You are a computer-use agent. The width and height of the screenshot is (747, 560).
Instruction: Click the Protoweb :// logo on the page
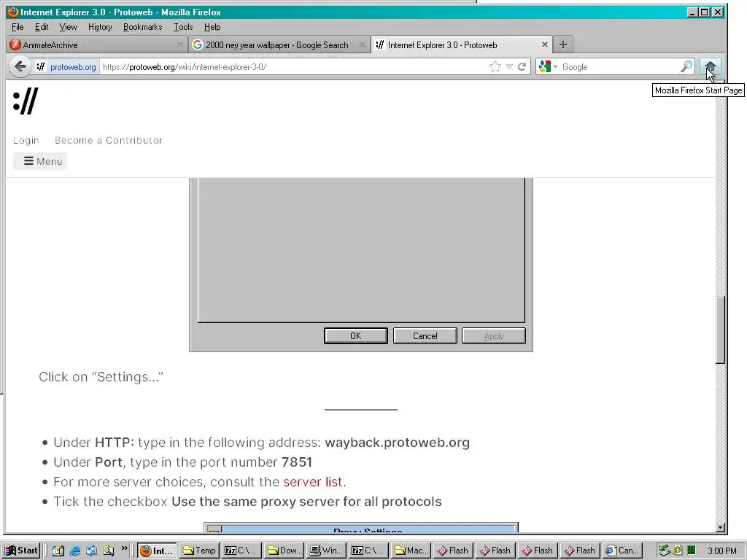[26, 101]
